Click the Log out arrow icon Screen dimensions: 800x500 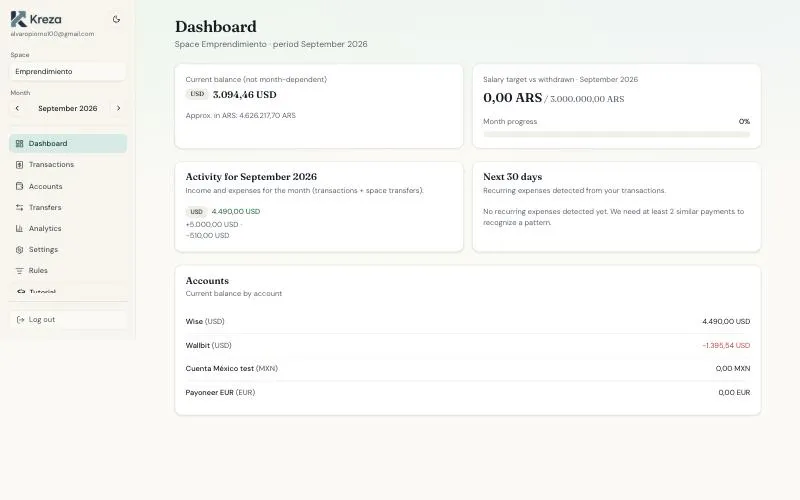pos(20,319)
